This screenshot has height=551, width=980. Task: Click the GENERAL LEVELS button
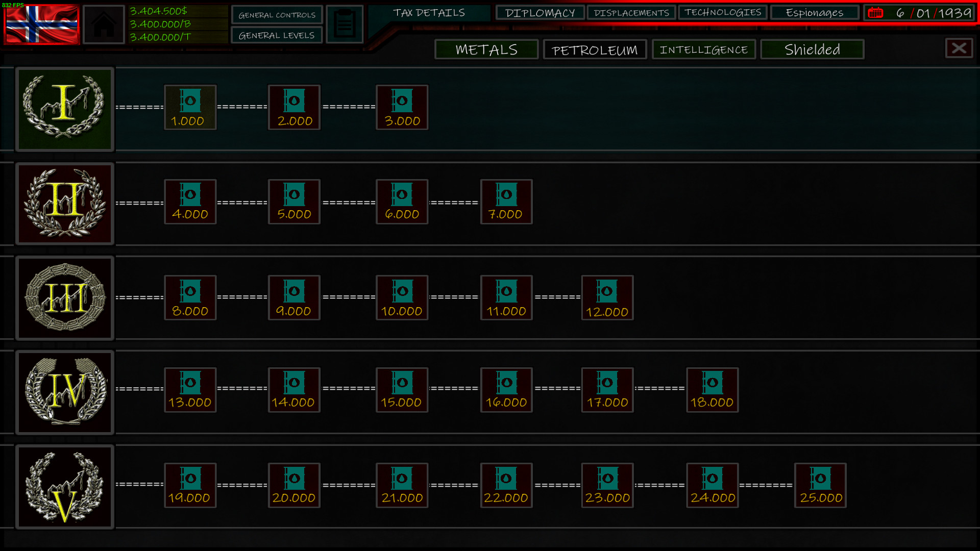pyautogui.click(x=277, y=35)
